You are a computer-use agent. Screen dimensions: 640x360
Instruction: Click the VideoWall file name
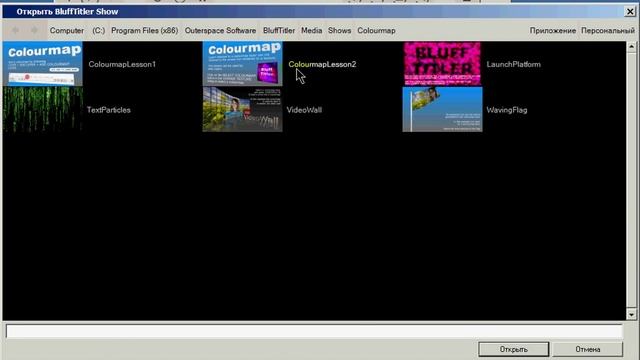point(304,110)
